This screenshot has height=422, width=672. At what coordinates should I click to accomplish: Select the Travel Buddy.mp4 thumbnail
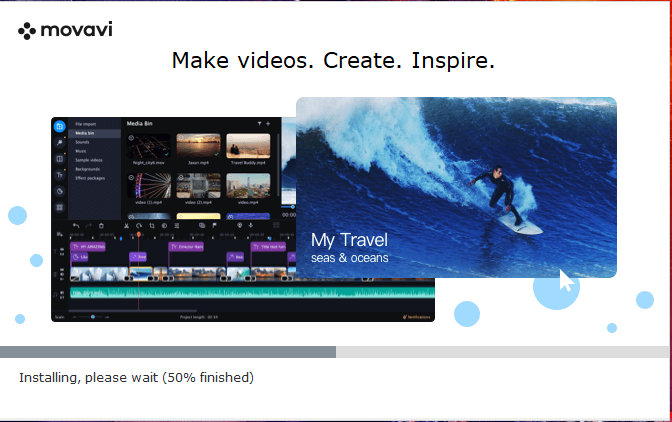point(247,147)
